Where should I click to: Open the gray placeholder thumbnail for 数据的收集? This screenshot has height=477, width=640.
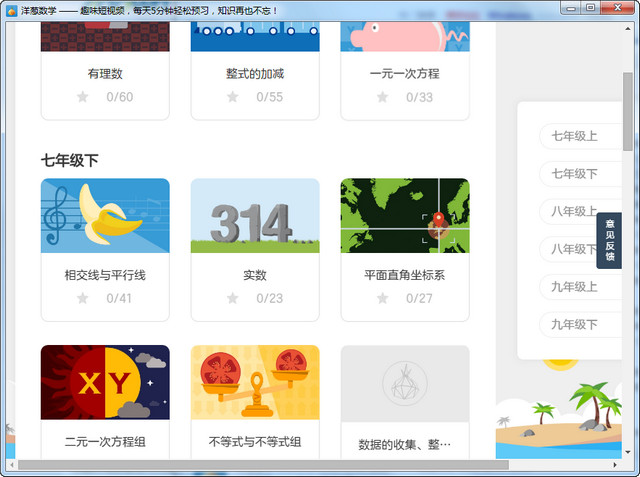(405, 384)
